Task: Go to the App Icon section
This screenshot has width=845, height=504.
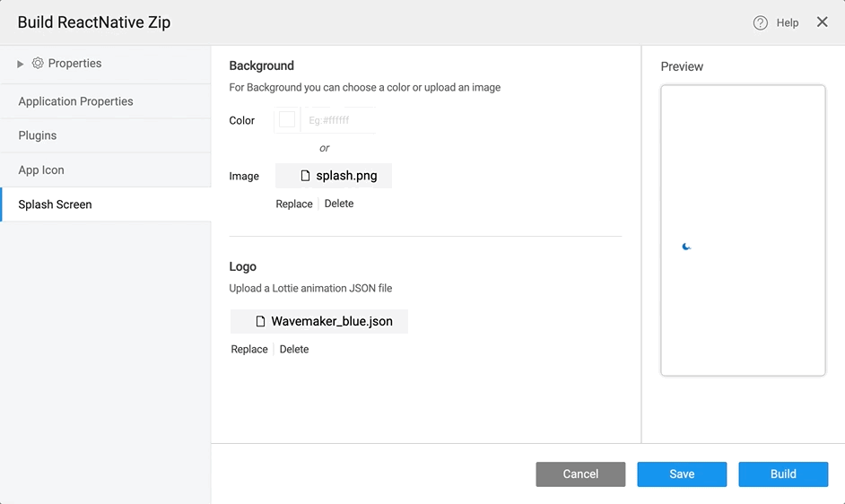Action: (41, 170)
